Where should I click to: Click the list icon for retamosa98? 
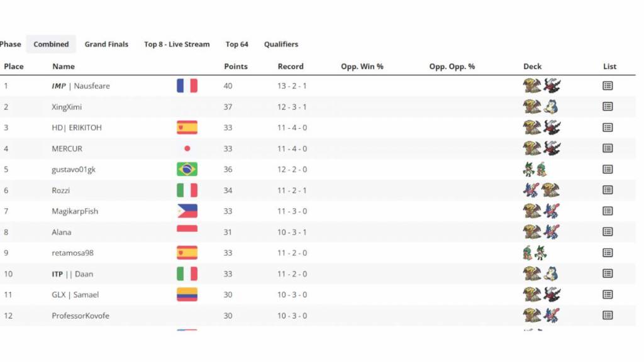[x=608, y=253]
